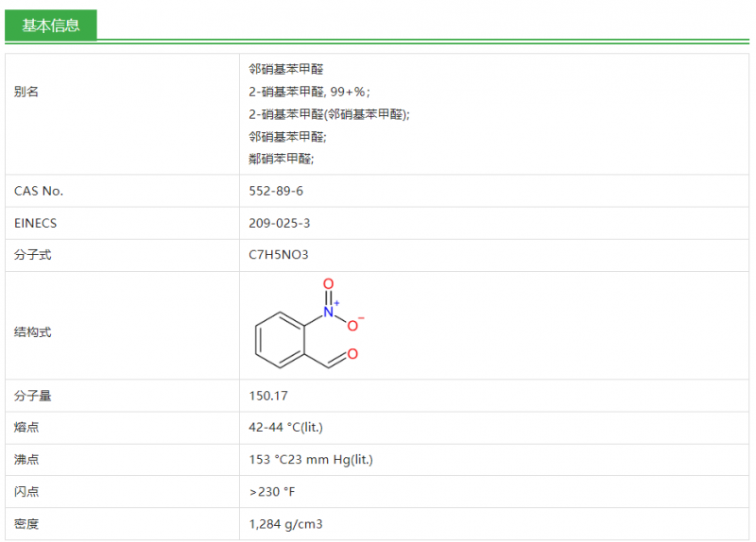The height and width of the screenshot is (542, 756).
Task: Click the 2-nitrobenzaldehyde structure image
Action: point(308,327)
